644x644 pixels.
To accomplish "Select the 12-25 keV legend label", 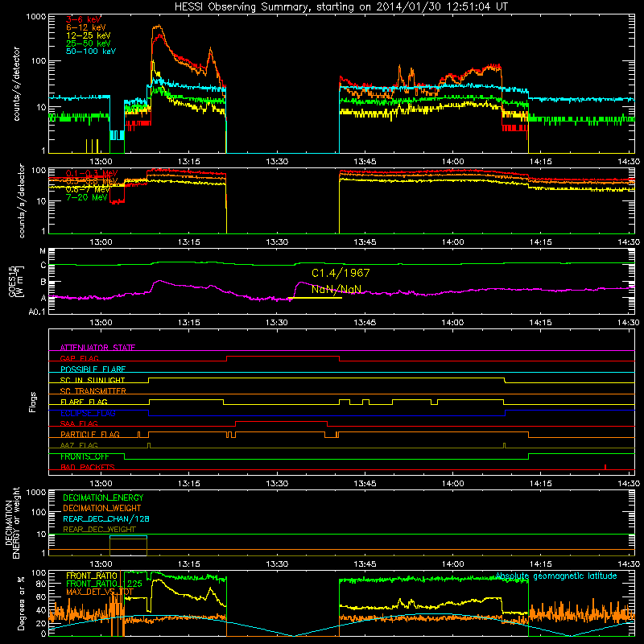I will point(89,35).
